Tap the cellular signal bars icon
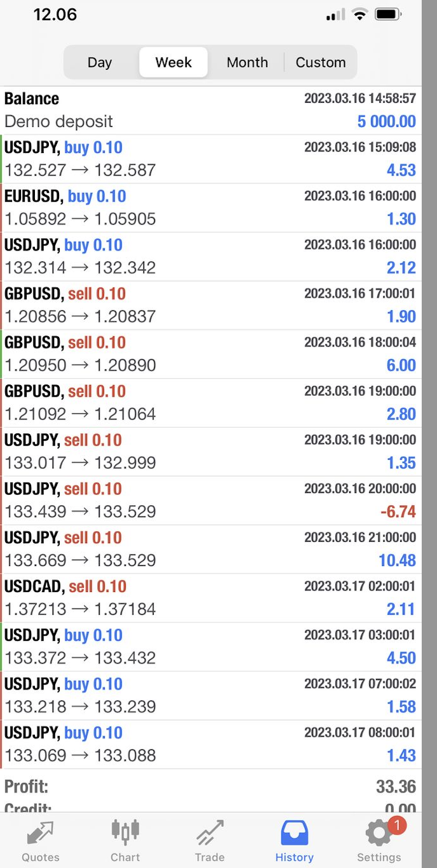 pyautogui.click(x=335, y=14)
